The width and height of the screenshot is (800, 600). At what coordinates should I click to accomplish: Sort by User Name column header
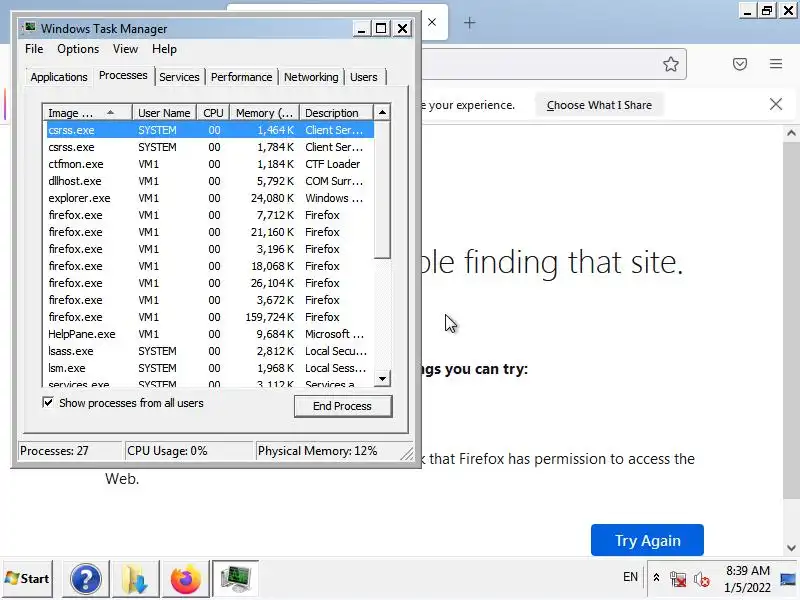pyautogui.click(x=164, y=112)
